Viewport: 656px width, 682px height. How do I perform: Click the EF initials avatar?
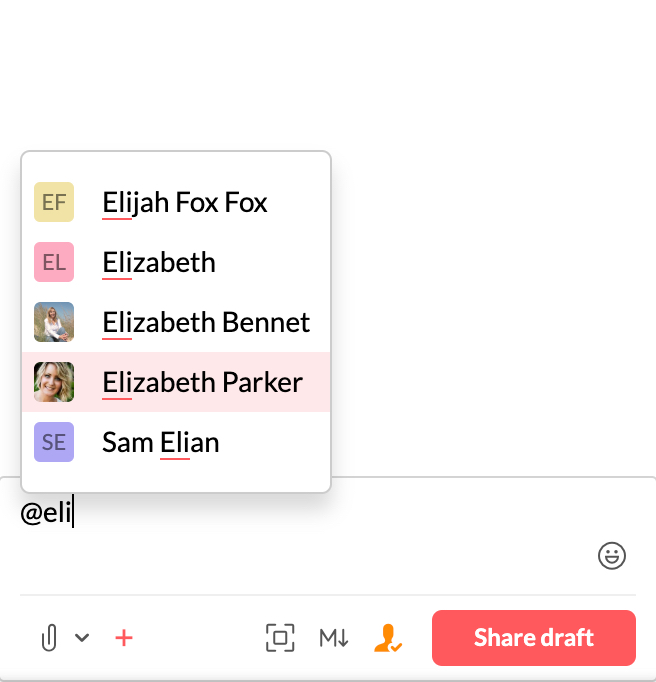coord(54,203)
